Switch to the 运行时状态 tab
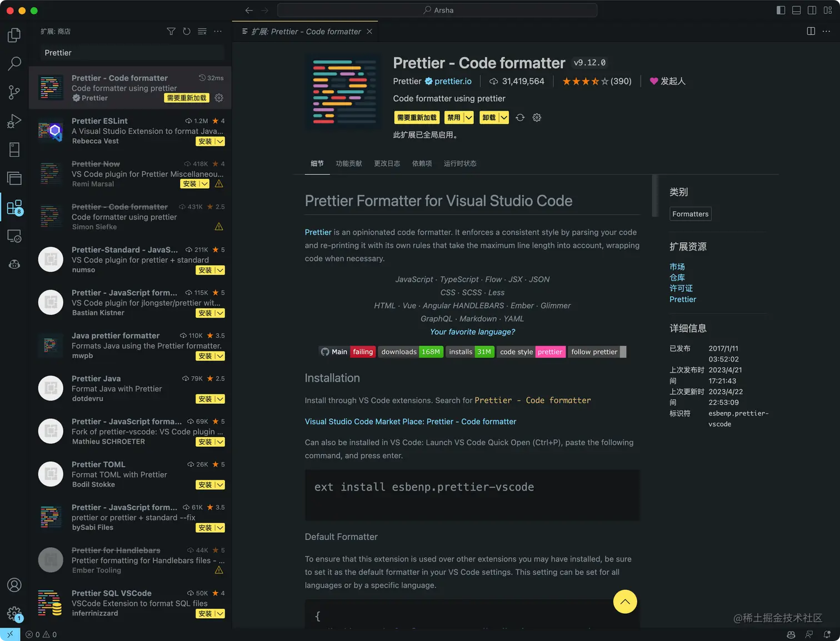 coord(460,163)
